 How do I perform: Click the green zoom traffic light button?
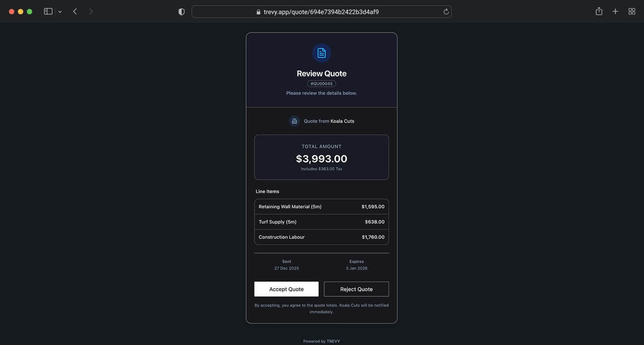[x=29, y=11]
